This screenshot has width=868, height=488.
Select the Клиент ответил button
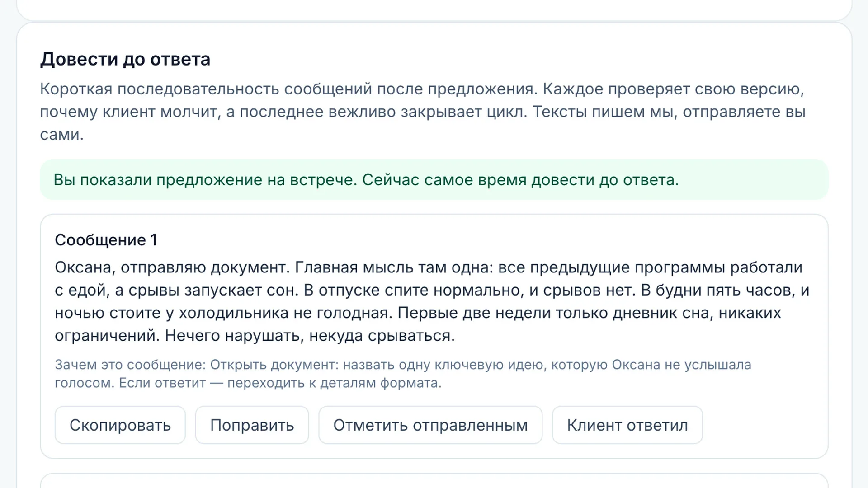point(627,425)
